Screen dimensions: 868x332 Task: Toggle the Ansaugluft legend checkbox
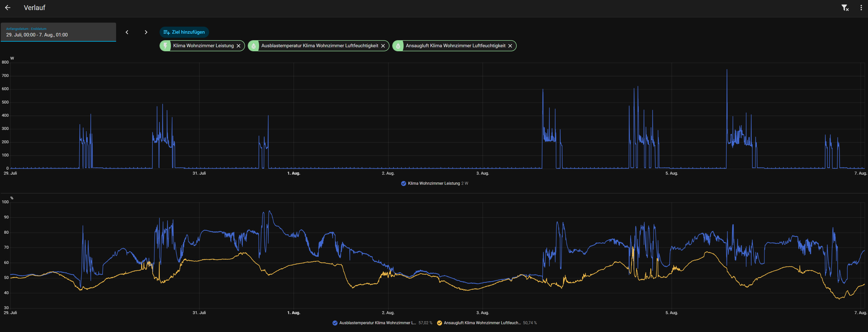(x=439, y=323)
